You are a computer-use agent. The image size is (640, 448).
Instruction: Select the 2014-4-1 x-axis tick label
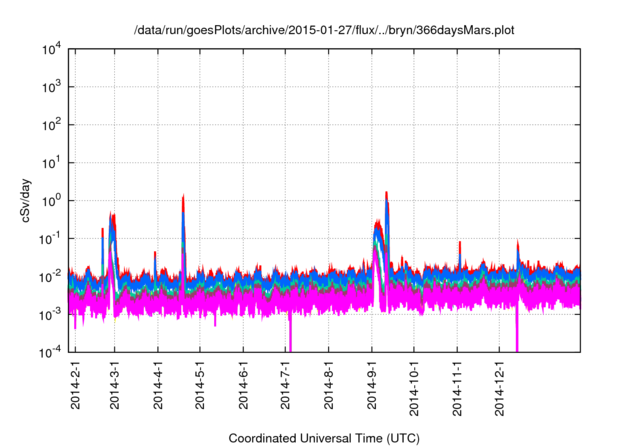pos(158,386)
